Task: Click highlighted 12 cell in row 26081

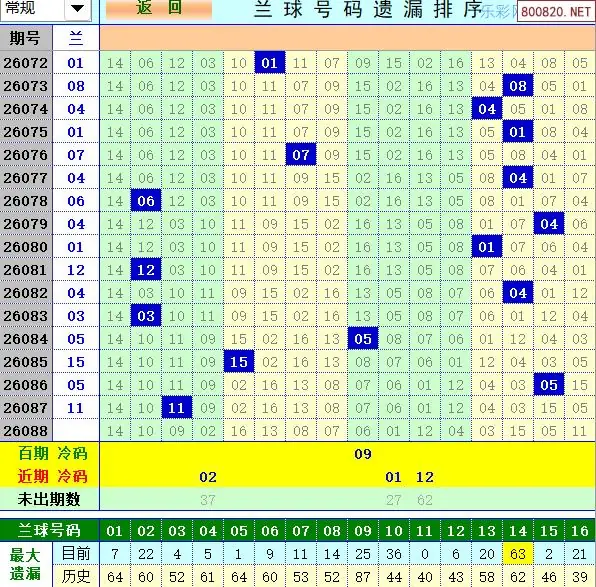Action: pyautogui.click(x=146, y=270)
